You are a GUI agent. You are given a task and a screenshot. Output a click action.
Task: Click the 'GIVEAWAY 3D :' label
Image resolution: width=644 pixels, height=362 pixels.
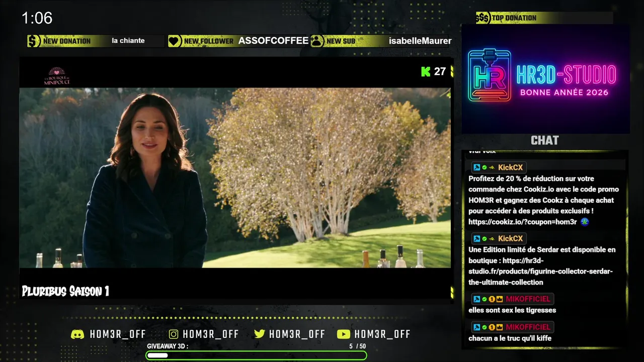(x=168, y=346)
